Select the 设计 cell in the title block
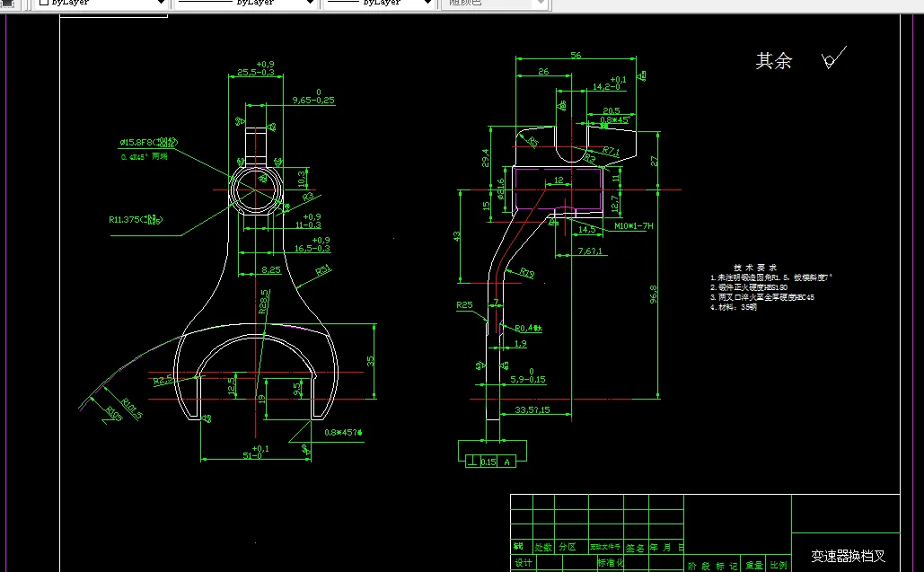This screenshot has height=572, width=924. point(522,563)
